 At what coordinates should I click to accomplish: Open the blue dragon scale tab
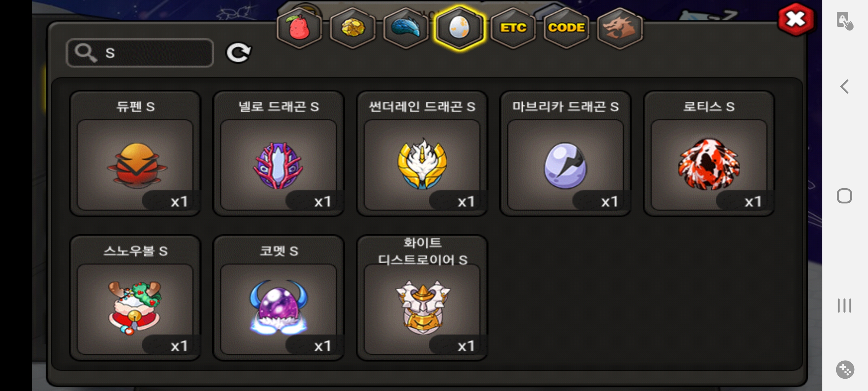[406, 28]
